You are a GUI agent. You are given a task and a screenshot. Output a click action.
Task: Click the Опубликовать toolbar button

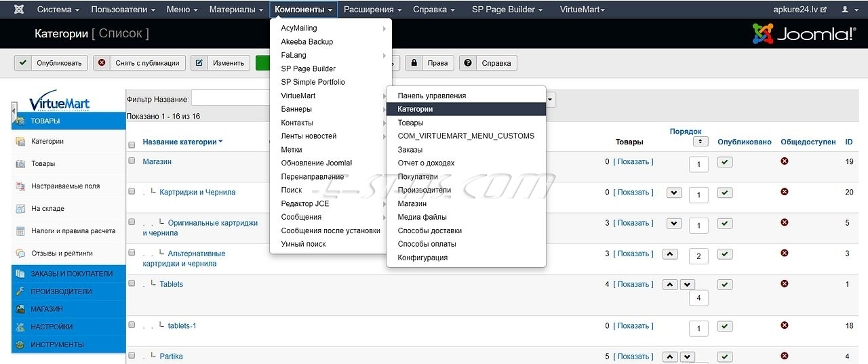pos(52,63)
